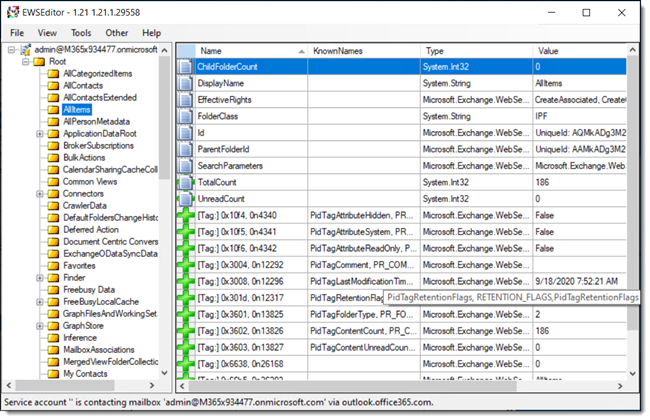Screen dimensions: 650x420
Task: Select the Id property row
Action: coord(401,133)
